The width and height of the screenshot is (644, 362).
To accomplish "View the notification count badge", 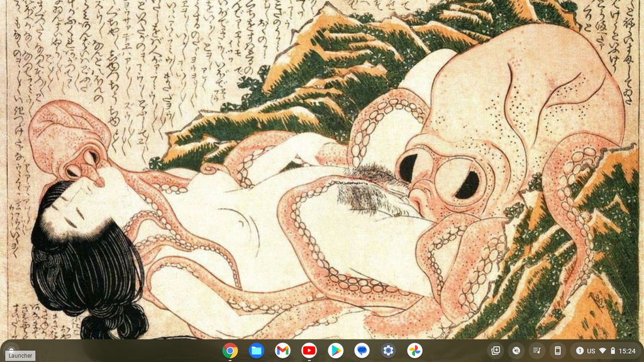I will point(579,351).
